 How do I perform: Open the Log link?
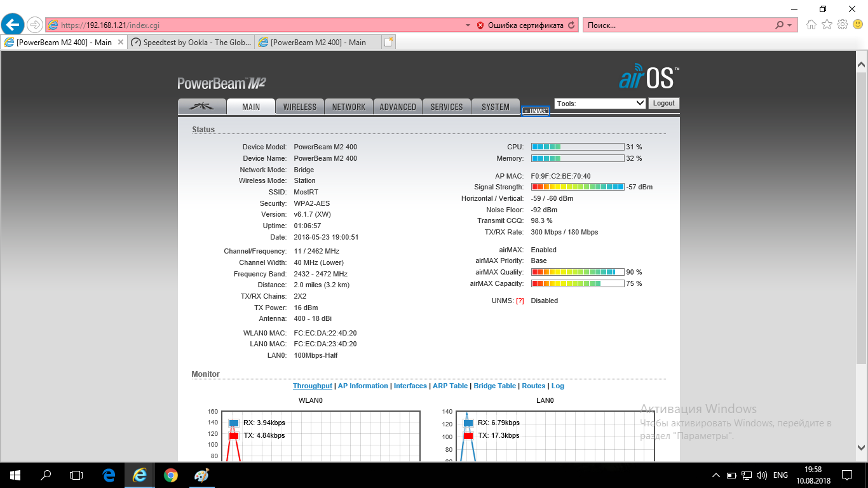[558, 386]
